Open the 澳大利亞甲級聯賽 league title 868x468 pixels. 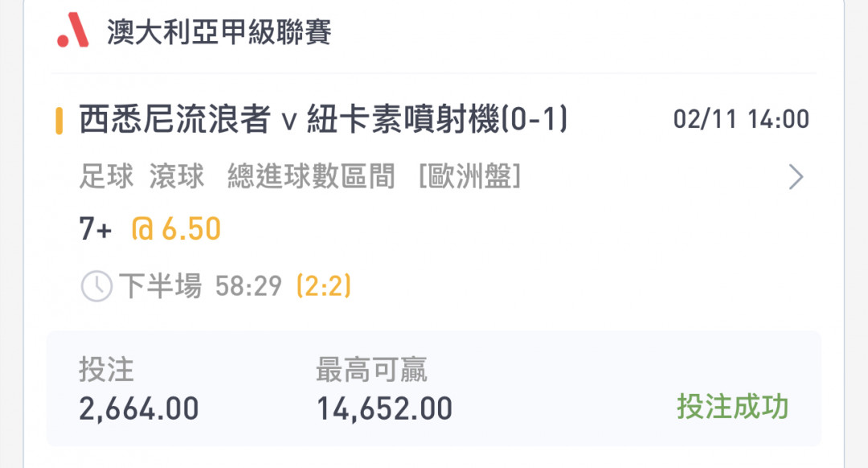point(219,31)
